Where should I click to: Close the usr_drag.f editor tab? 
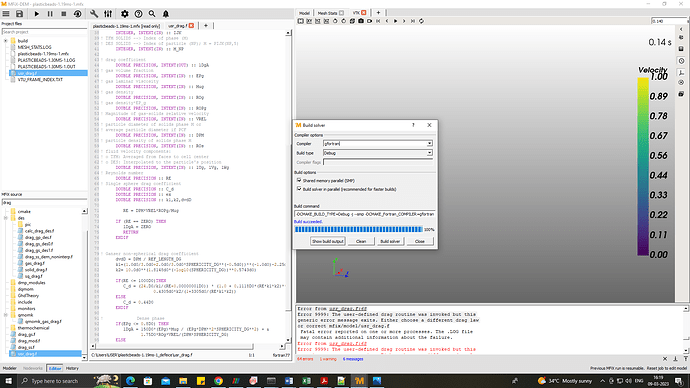[x=191, y=26]
